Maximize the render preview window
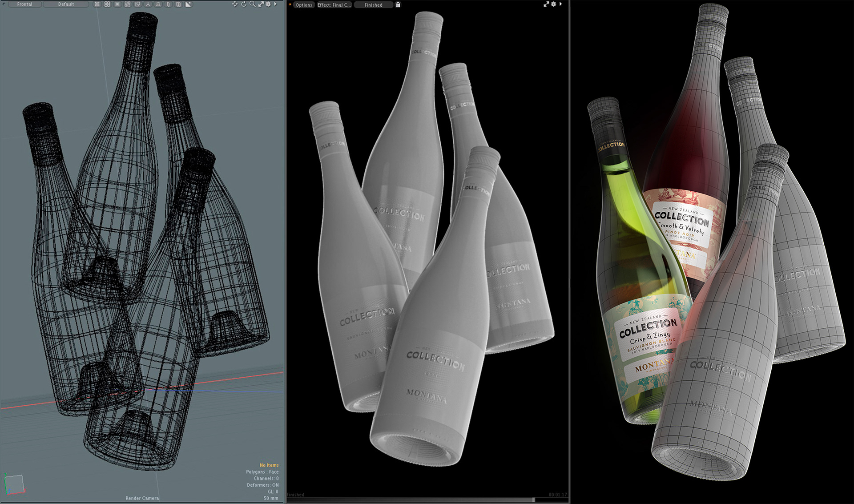Image resolution: width=854 pixels, height=504 pixels. click(546, 4)
